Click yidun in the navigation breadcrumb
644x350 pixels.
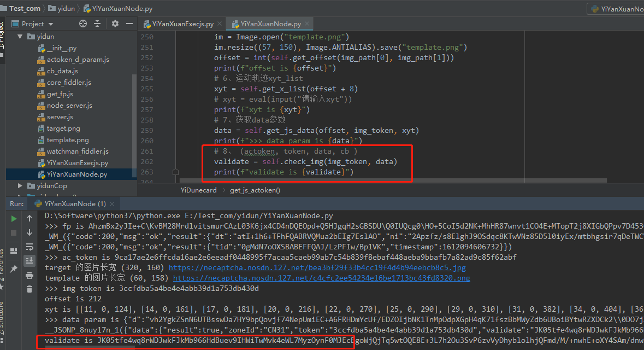(x=62, y=8)
